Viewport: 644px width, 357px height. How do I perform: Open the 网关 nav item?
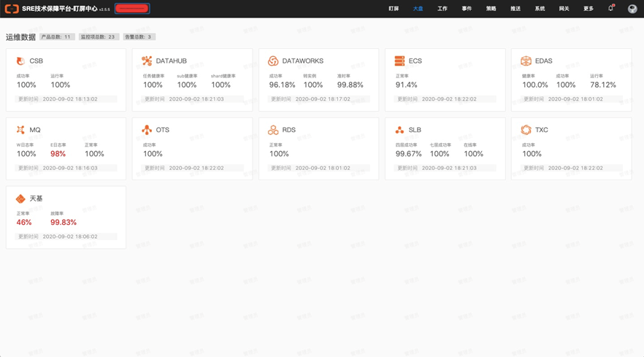click(564, 9)
